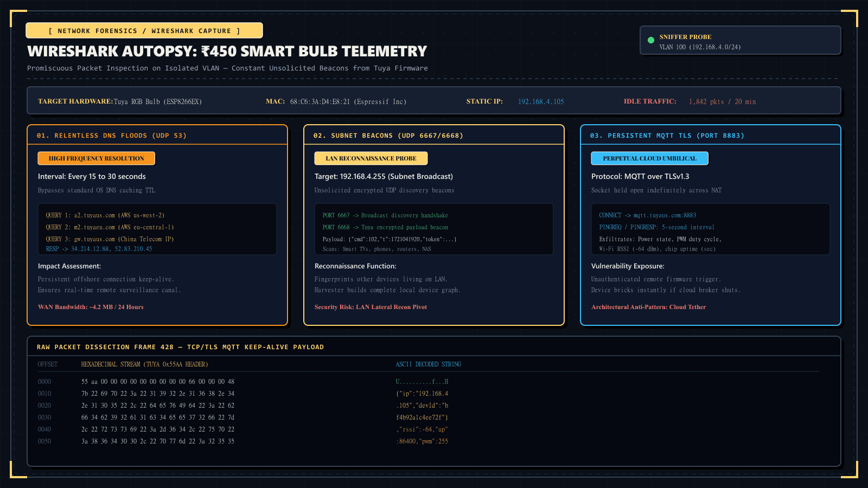Select the LAN RECONNAISSANCE PROBE tag
868x488 pixels.
coord(371,158)
